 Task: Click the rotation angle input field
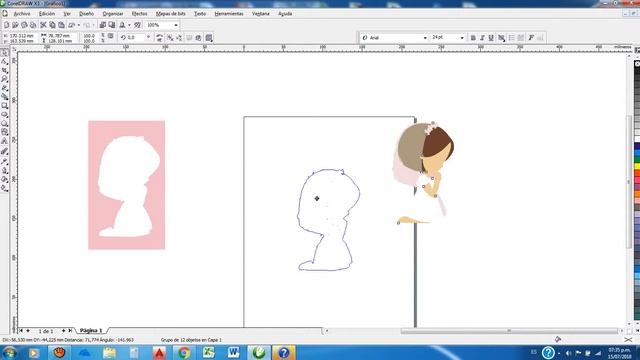(x=136, y=38)
